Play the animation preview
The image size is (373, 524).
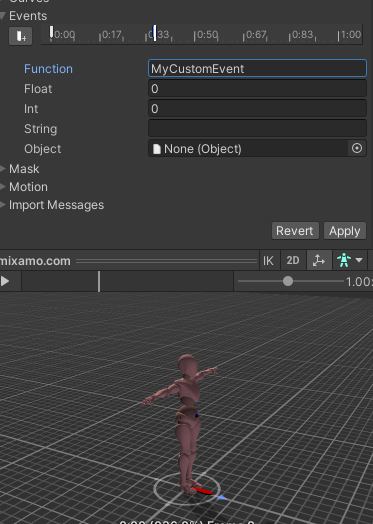coord(5,281)
